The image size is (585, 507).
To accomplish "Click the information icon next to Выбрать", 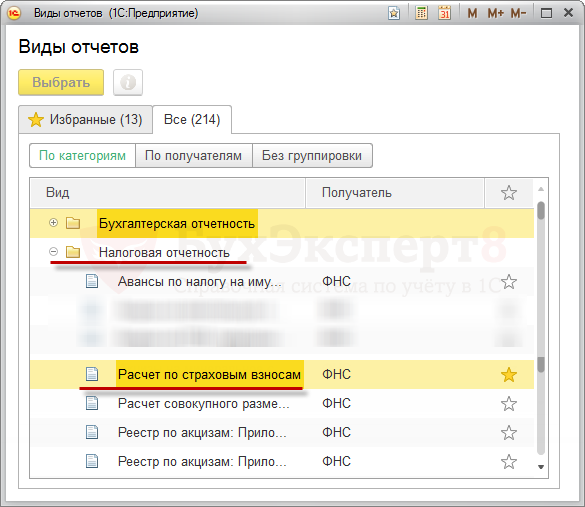I will point(128,82).
